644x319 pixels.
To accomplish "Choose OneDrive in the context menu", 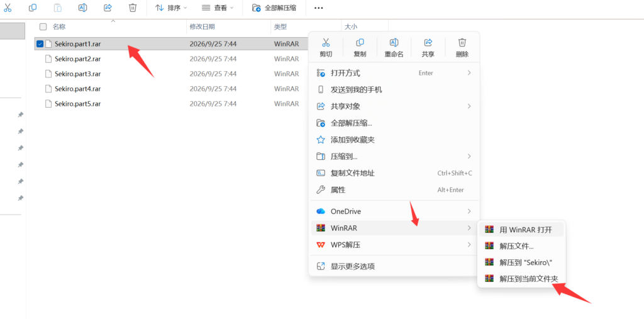I will pos(394,211).
